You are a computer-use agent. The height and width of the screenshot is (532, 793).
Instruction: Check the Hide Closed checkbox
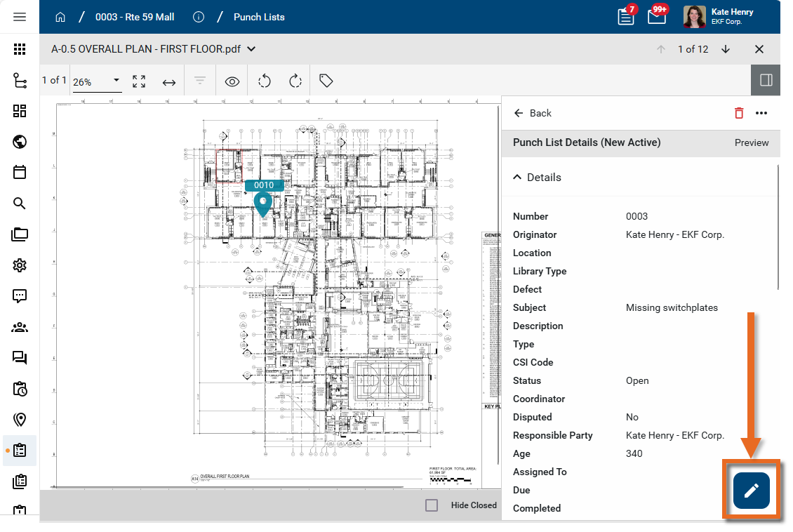pyautogui.click(x=432, y=505)
